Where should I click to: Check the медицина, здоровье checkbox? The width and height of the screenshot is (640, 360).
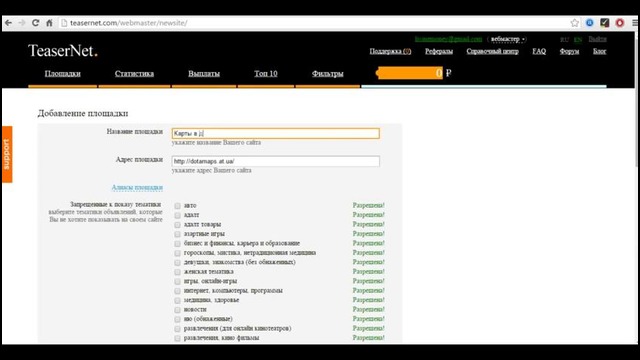[178, 300]
